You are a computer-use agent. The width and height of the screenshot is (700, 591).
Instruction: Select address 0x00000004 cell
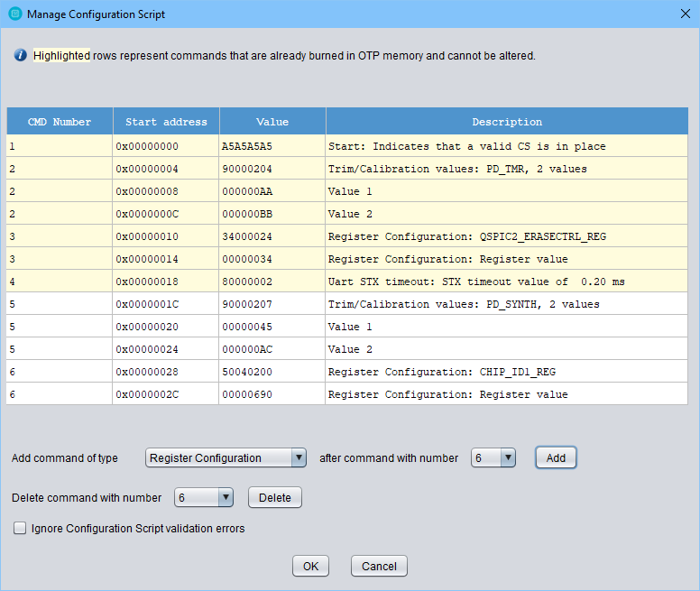pos(166,169)
